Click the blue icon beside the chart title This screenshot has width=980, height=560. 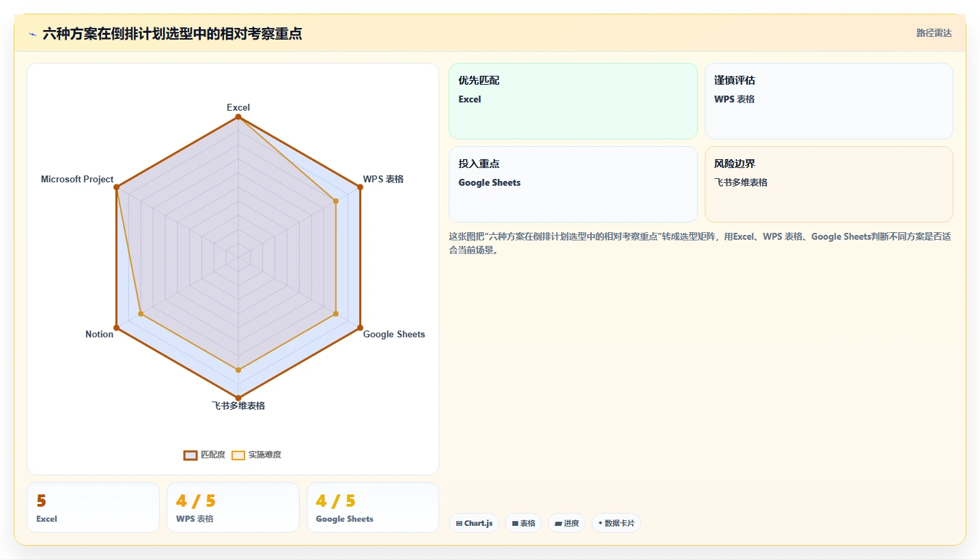click(32, 34)
